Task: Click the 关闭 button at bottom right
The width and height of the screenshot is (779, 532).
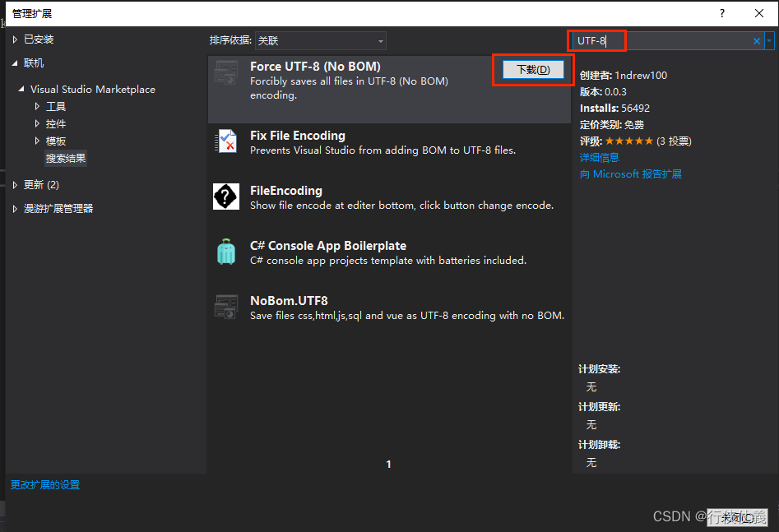Action: (x=737, y=517)
